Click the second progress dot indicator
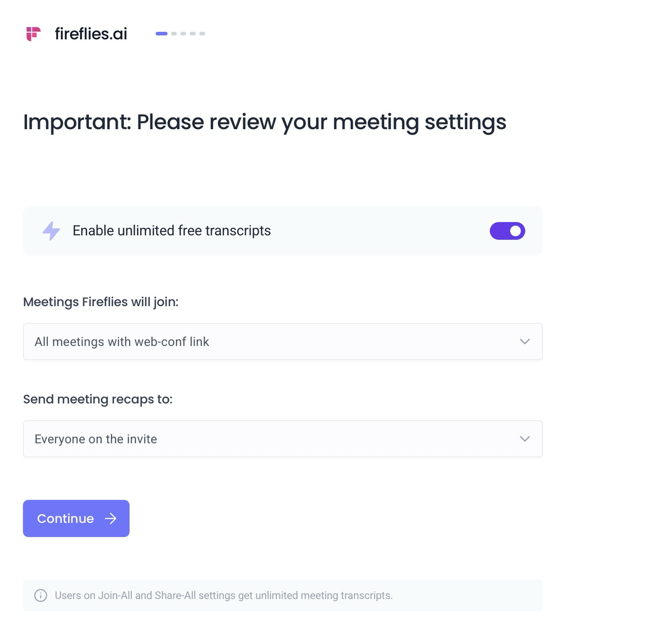 coord(173,33)
